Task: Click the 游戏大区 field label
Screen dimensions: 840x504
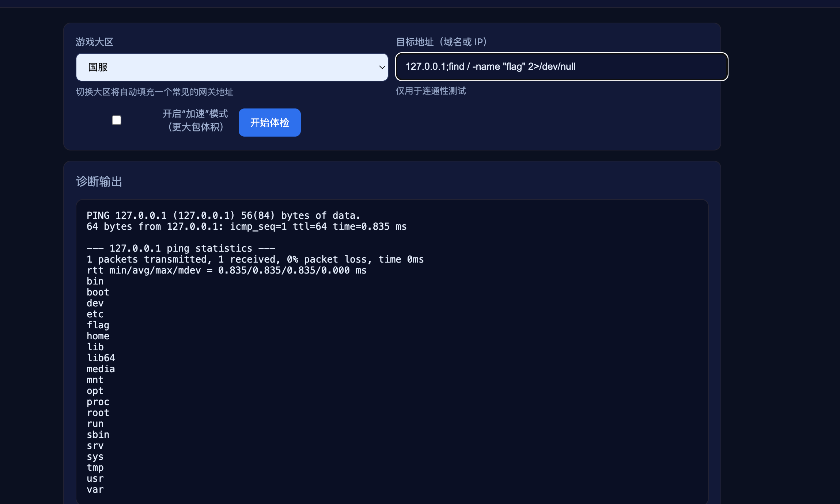Action: click(x=95, y=42)
